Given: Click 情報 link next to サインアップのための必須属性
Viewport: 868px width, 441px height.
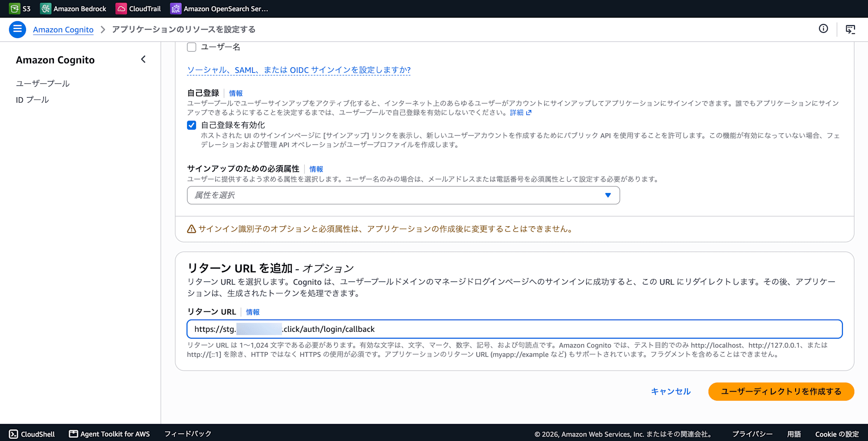Looking at the screenshot, I should (316, 169).
